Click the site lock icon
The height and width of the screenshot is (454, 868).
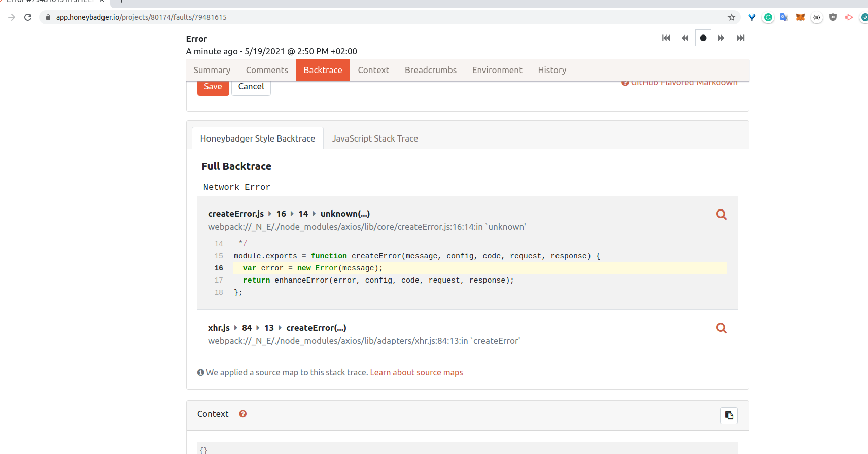point(48,17)
